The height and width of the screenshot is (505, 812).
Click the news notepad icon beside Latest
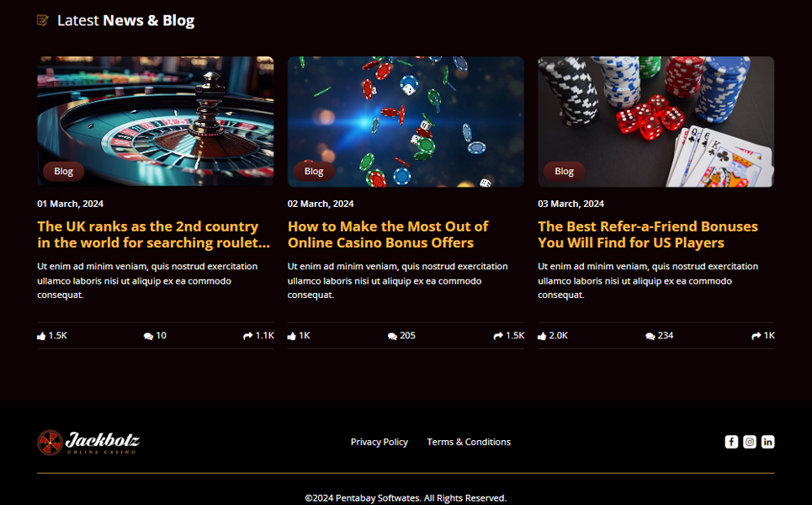click(42, 20)
